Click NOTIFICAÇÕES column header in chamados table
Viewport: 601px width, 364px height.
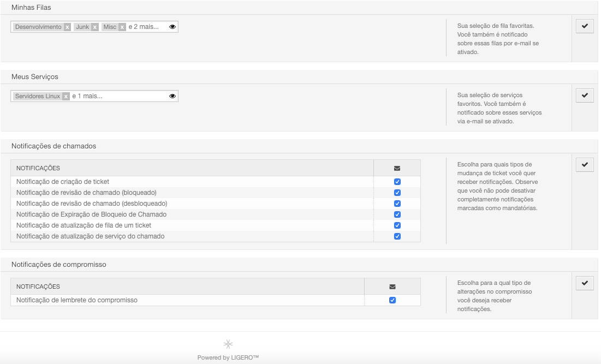tap(38, 168)
